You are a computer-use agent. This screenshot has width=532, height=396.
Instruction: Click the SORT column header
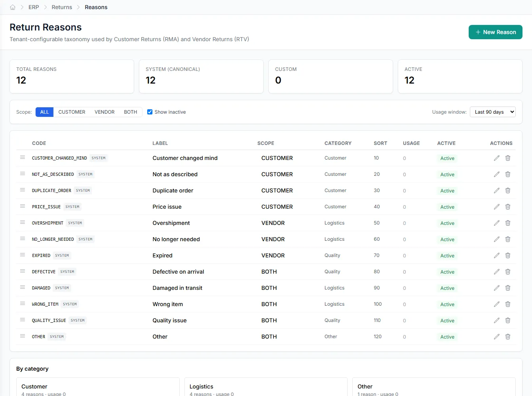coord(380,143)
